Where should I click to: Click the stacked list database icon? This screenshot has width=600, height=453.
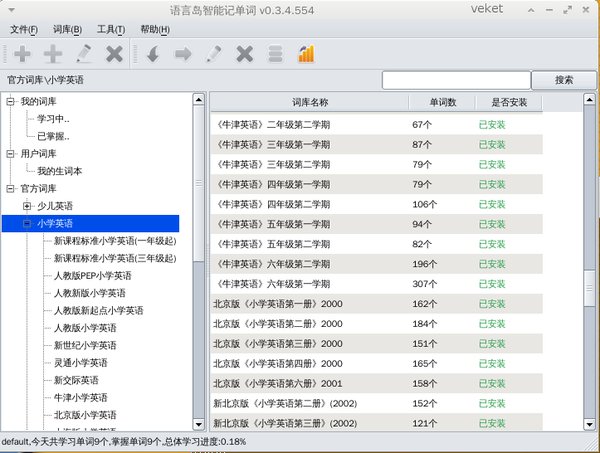pos(276,54)
